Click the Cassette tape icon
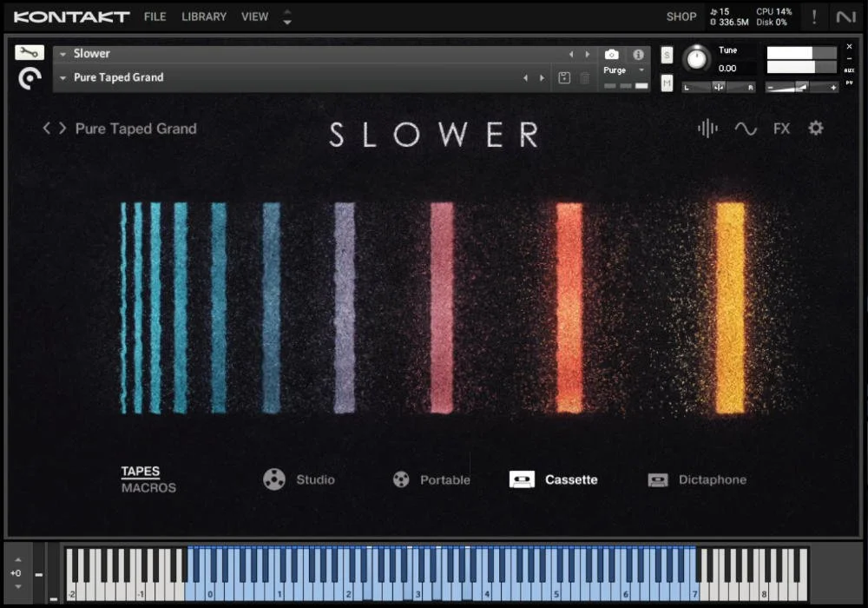 click(522, 479)
